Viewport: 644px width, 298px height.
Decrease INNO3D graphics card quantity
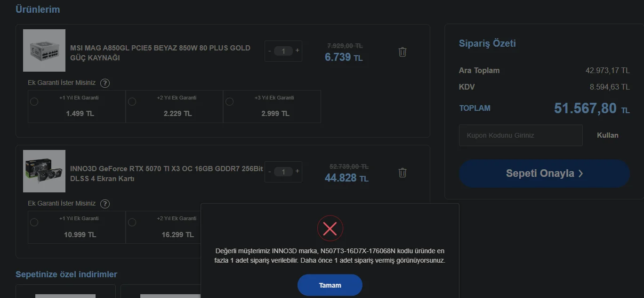click(269, 172)
